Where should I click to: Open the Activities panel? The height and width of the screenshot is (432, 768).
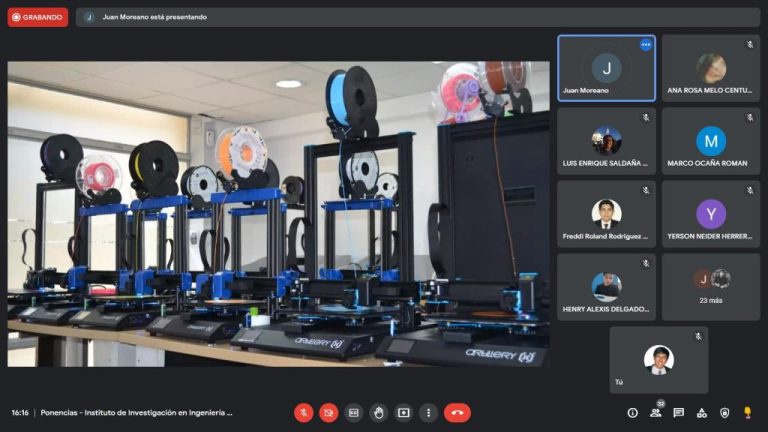tap(702, 412)
